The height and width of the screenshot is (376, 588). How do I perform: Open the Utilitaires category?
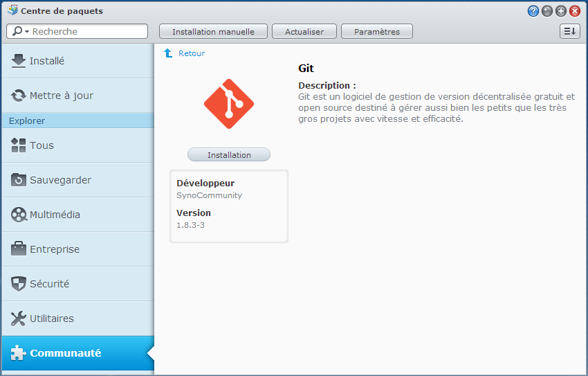[78, 319]
